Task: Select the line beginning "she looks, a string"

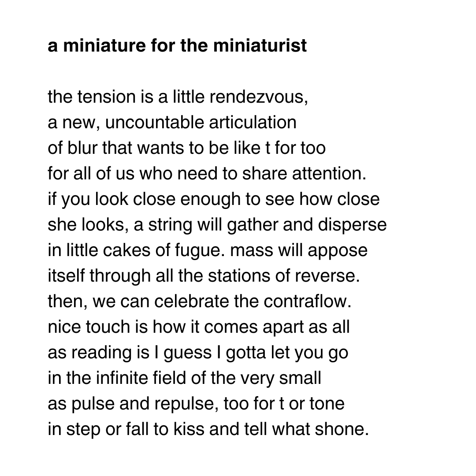Action: (x=217, y=225)
